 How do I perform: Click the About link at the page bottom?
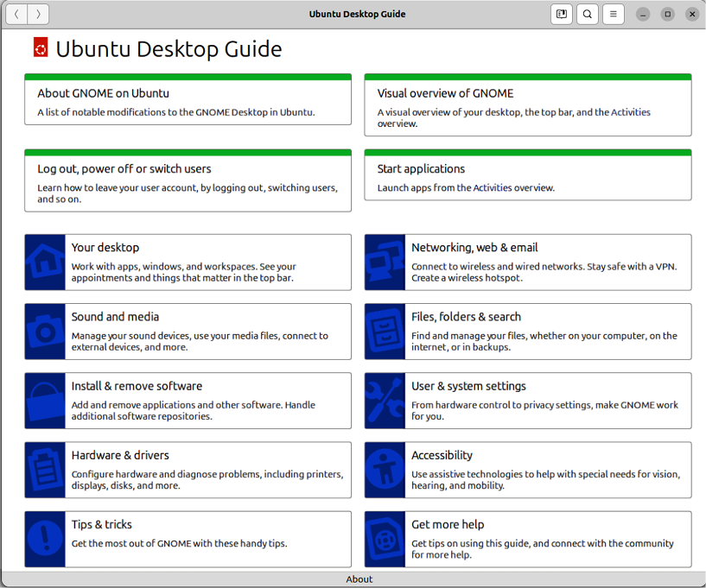[x=359, y=579]
